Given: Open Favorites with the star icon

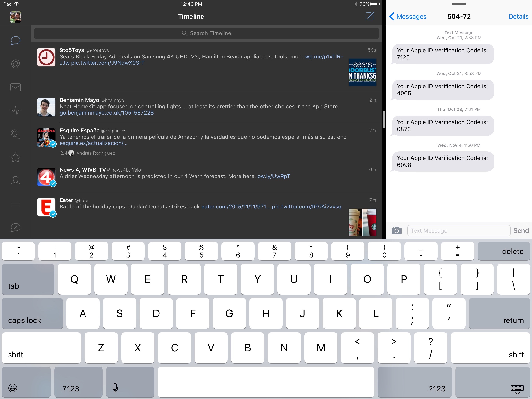Looking at the screenshot, I should coord(15,157).
